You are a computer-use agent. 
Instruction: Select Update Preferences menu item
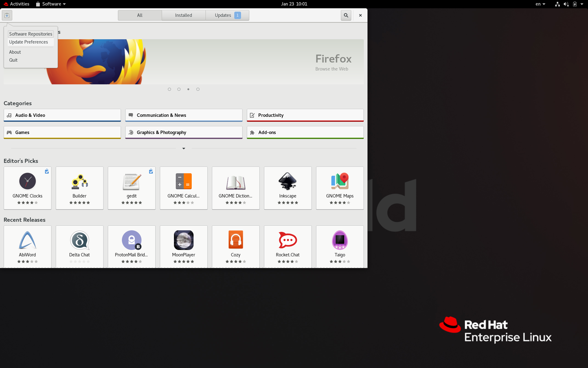pyautogui.click(x=31, y=42)
